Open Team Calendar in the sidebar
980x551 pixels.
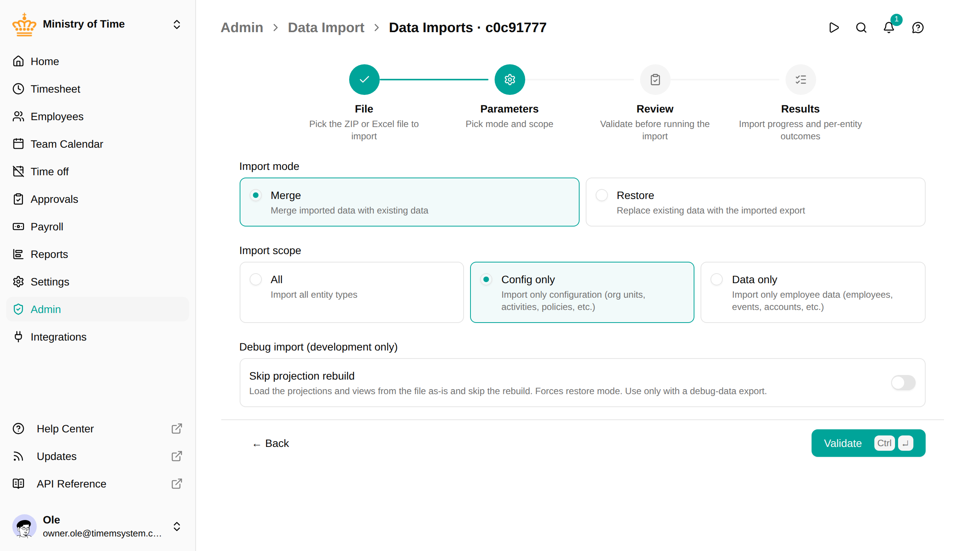tap(98, 144)
